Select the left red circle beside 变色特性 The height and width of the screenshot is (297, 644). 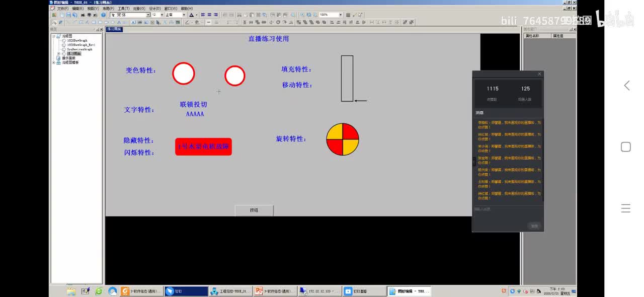pos(184,73)
